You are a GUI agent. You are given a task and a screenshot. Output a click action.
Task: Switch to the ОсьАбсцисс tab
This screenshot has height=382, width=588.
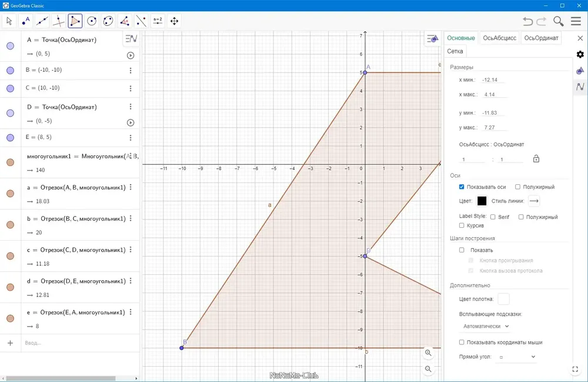499,38
